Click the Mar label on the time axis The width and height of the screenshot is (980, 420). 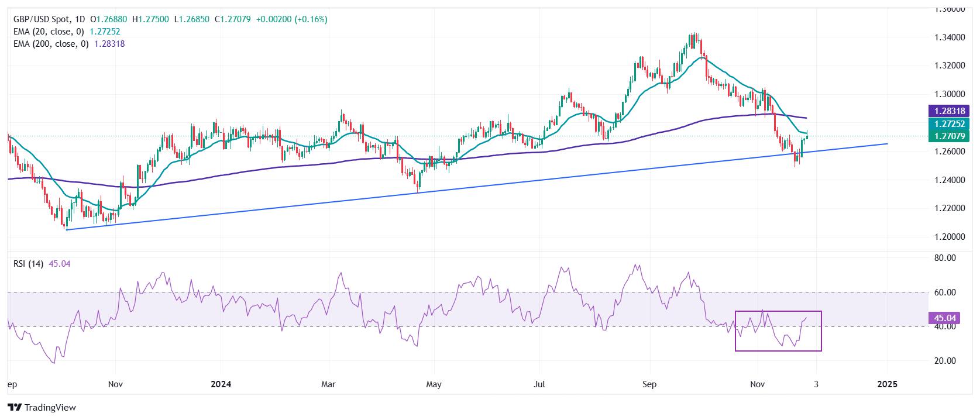[328, 384]
